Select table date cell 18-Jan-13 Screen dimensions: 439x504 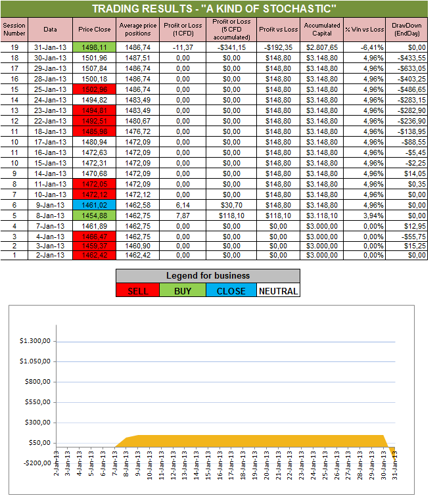(50, 131)
